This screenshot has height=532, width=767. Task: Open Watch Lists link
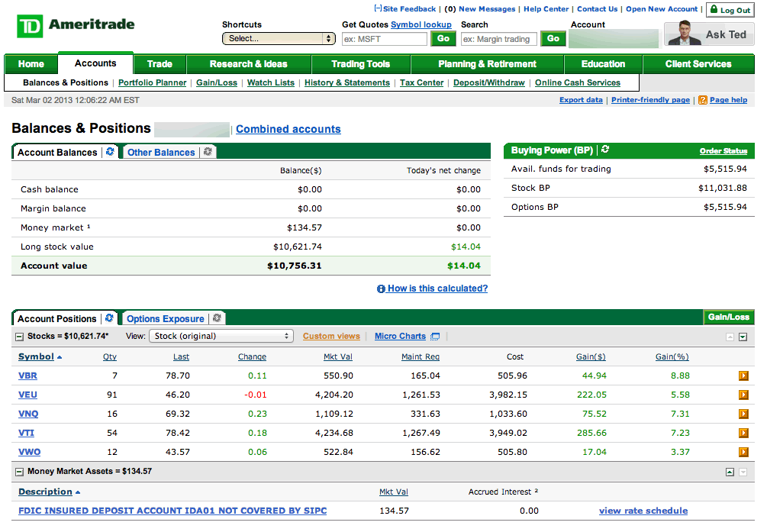(270, 82)
